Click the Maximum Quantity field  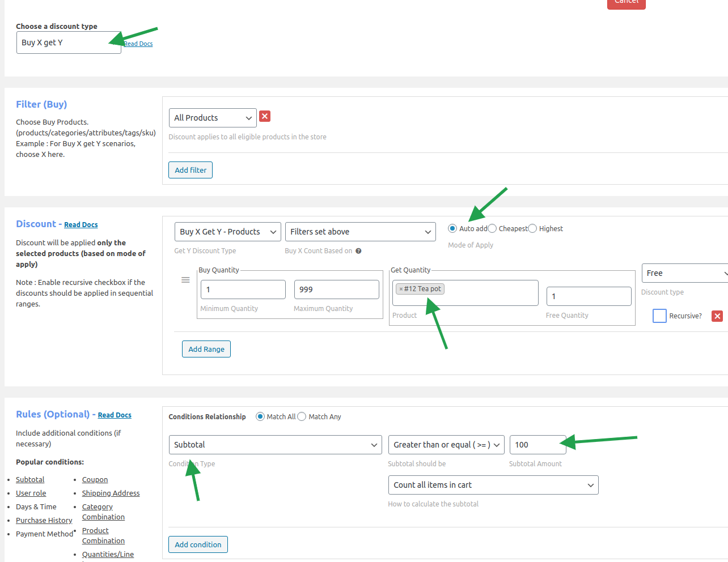[x=336, y=289]
